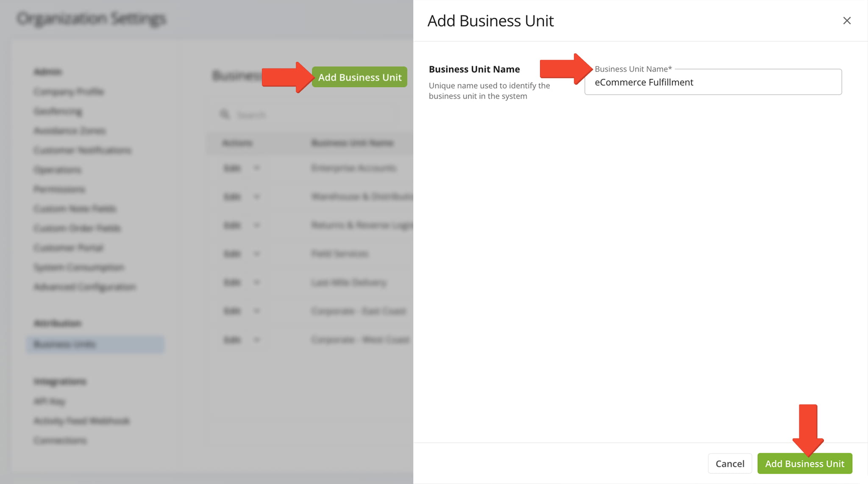
Task: Expand the Edit dropdown for Last Mile Delivery
Action: (256, 282)
